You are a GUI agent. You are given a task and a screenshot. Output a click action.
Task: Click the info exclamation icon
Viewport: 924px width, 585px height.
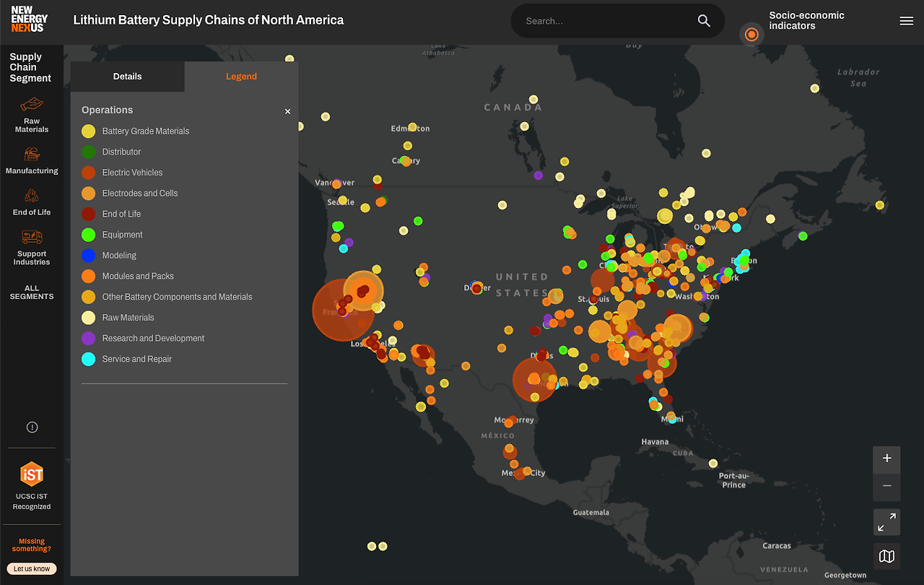coord(32,428)
